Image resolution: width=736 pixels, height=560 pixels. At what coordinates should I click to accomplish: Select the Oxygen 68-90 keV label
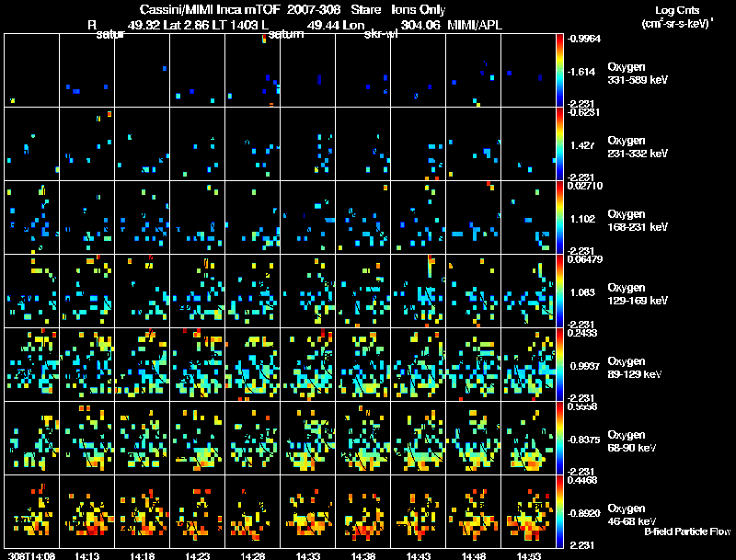tap(632, 441)
